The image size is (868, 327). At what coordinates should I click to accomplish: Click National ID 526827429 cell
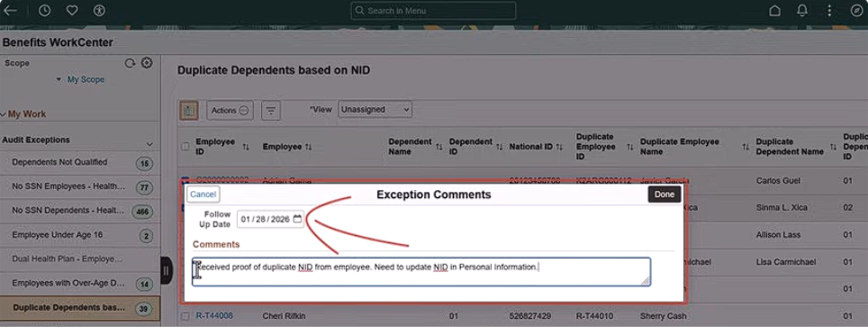click(x=530, y=316)
